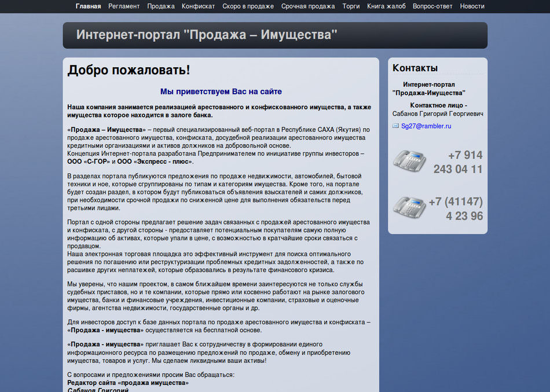
Task: Click the phone icon next to +7 914
Action: click(409, 161)
